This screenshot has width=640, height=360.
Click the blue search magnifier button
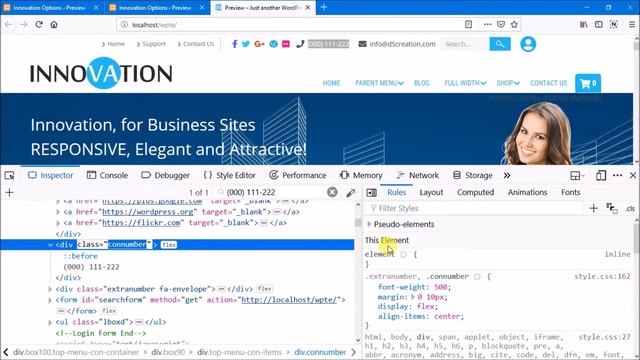(x=500, y=44)
